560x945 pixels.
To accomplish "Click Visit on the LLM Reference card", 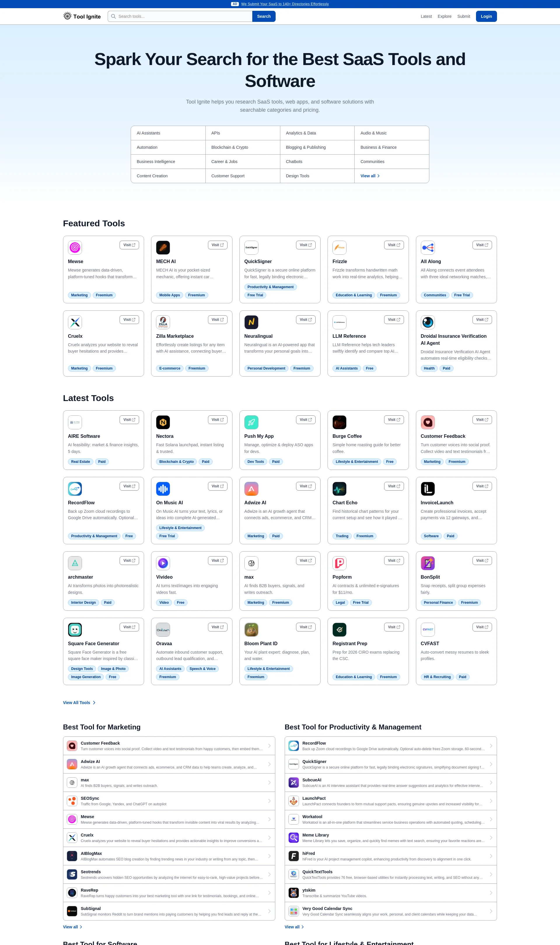I will (394, 320).
